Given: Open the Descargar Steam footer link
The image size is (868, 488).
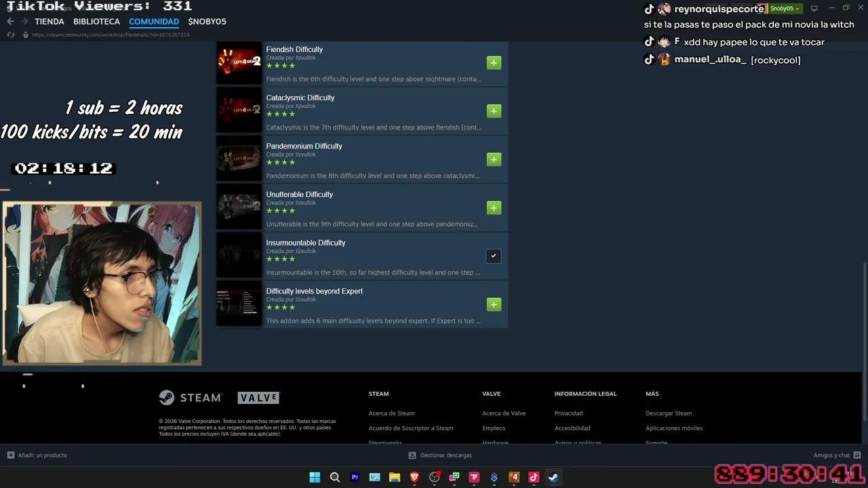Looking at the screenshot, I should click(669, 413).
